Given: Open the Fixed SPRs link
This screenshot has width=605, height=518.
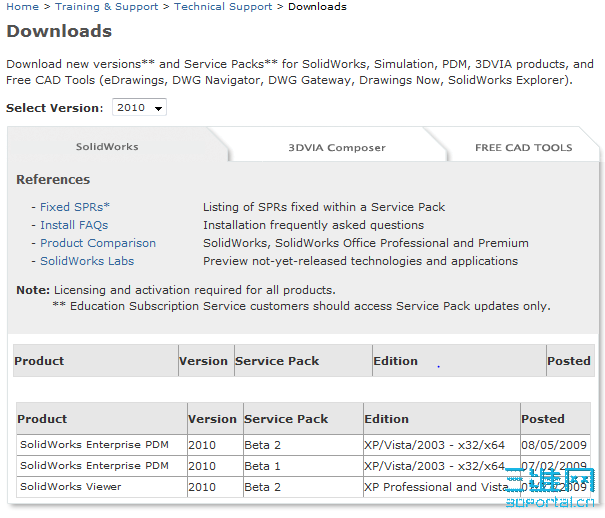Looking at the screenshot, I should click(75, 207).
